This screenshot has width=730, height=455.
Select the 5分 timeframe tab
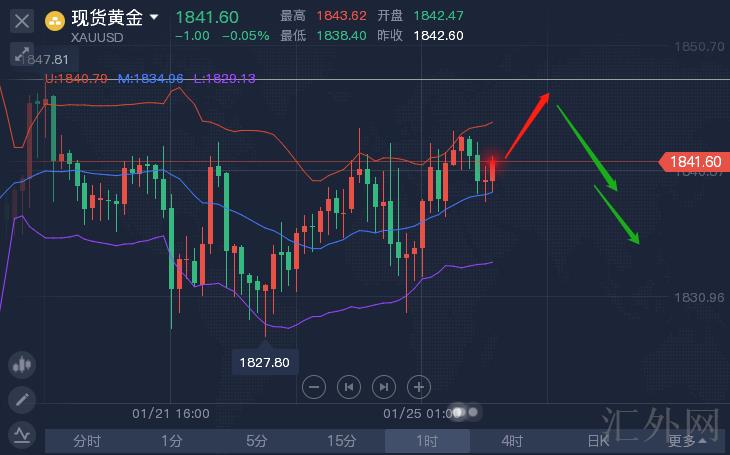click(x=257, y=441)
